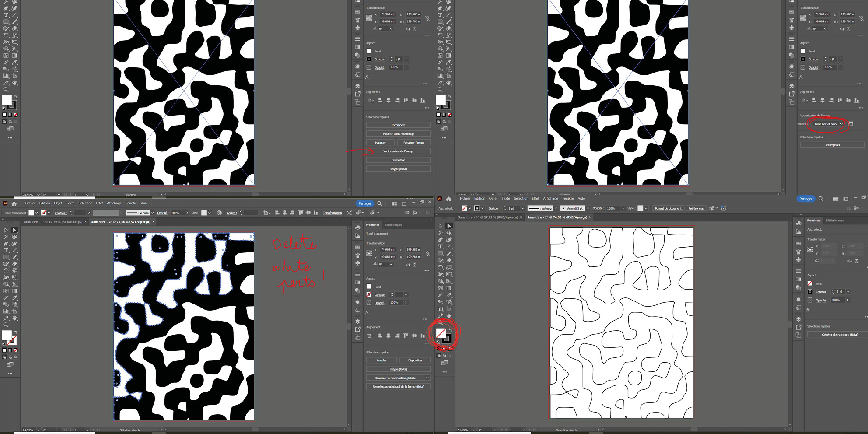Select the Rectangle tool in top-left window
Viewport: 868px width, 434px height.
point(6,21)
